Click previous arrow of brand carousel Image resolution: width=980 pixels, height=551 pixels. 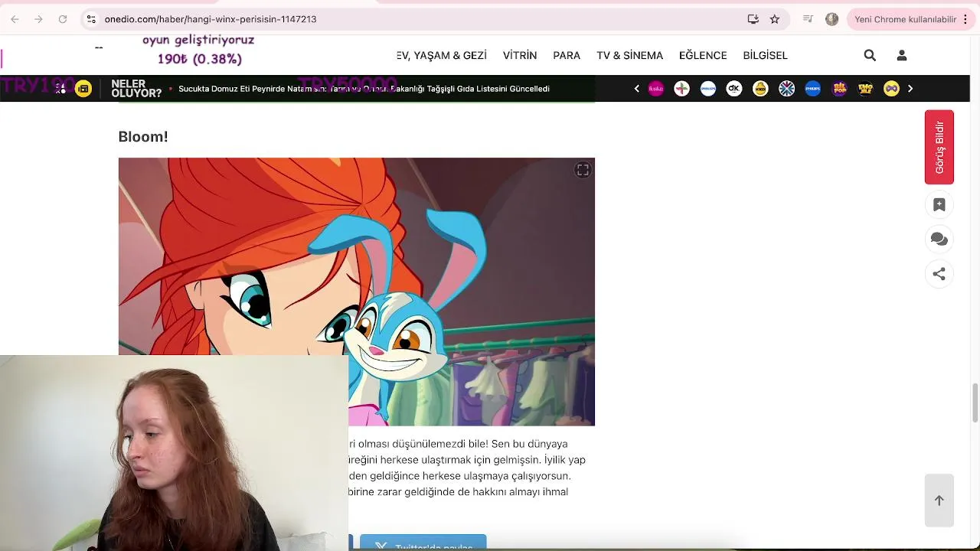click(636, 89)
